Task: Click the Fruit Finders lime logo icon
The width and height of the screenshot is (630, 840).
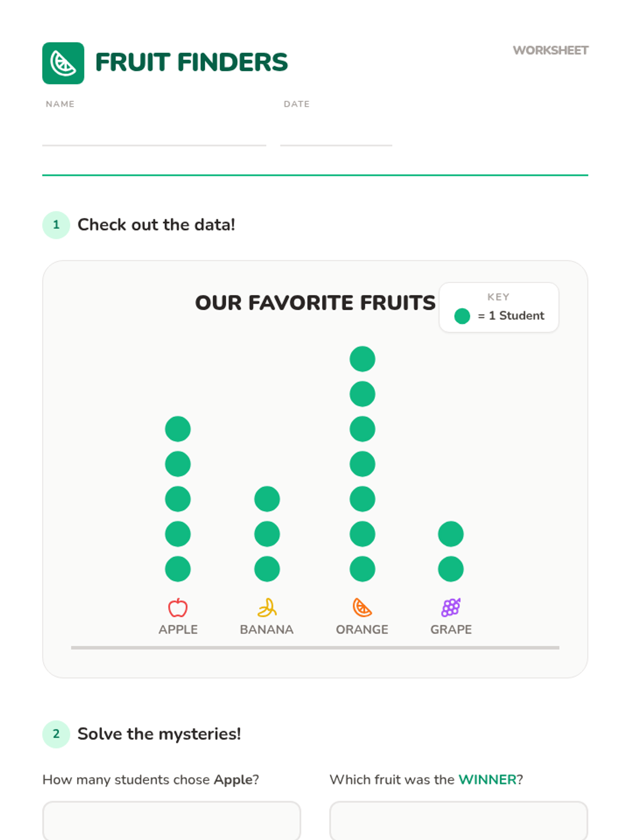Action: pyautogui.click(x=63, y=63)
